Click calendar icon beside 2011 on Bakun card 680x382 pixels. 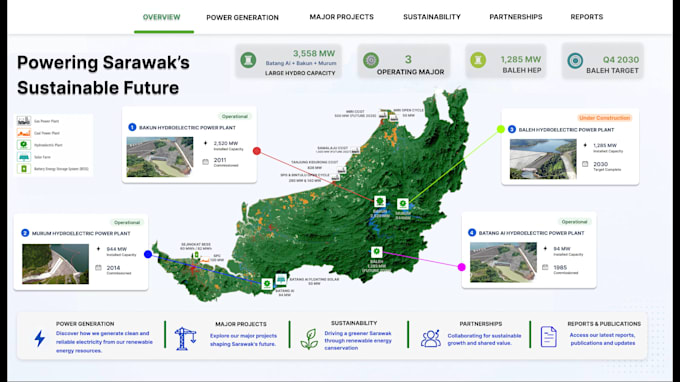pyautogui.click(x=206, y=162)
